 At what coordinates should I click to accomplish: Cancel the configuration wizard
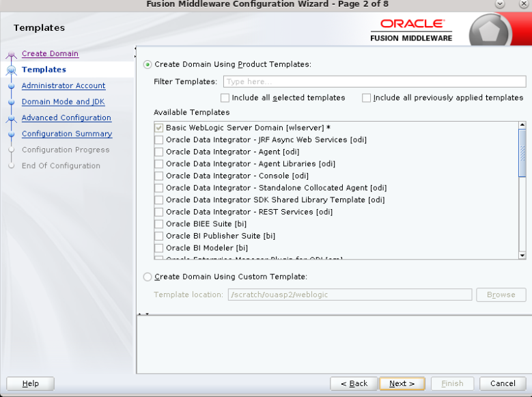click(503, 383)
